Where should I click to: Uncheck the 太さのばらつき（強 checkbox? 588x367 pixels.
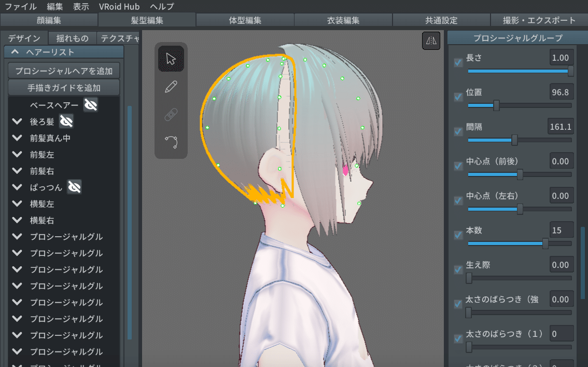(458, 304)
